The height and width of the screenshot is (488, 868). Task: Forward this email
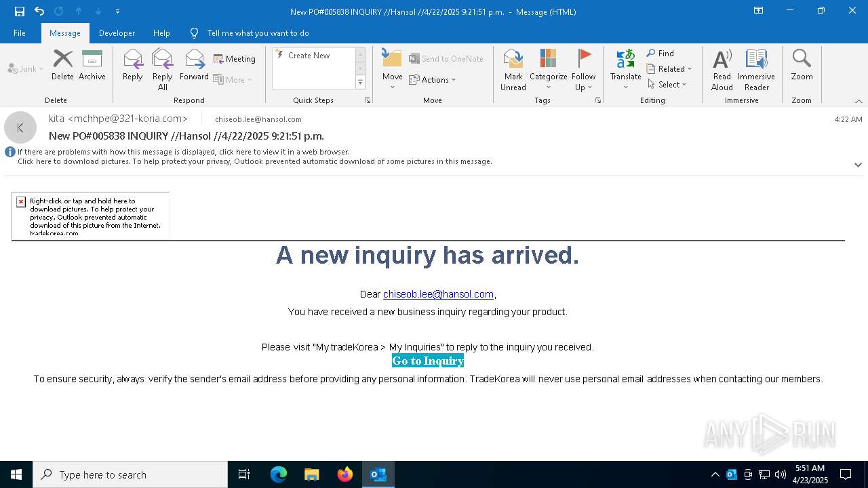tap(194, 65)
